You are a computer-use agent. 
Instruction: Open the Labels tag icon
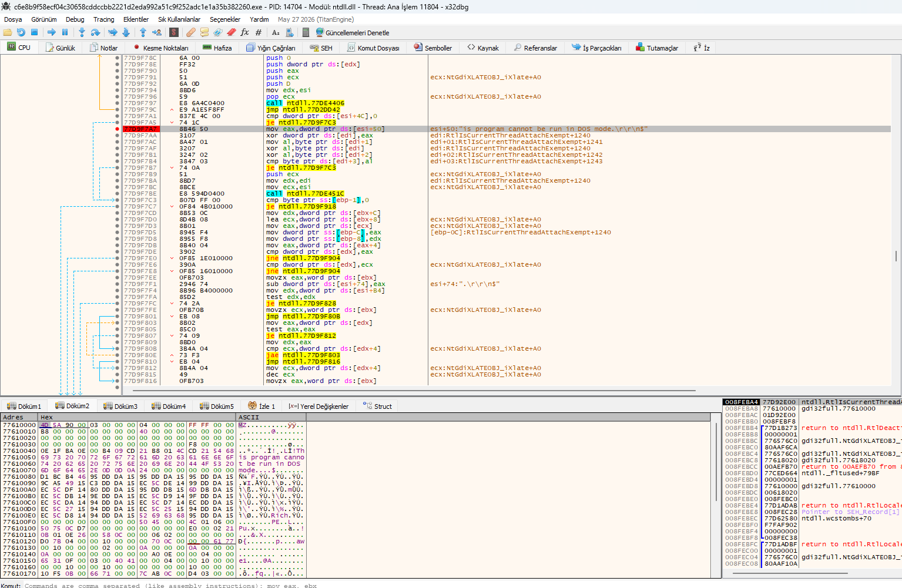click(x=218, y=32)
